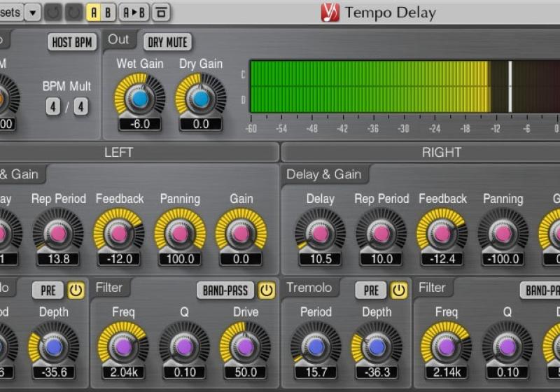
Task: Select the A preset slot
Action: pyautogui.click(x=94, y=13)
